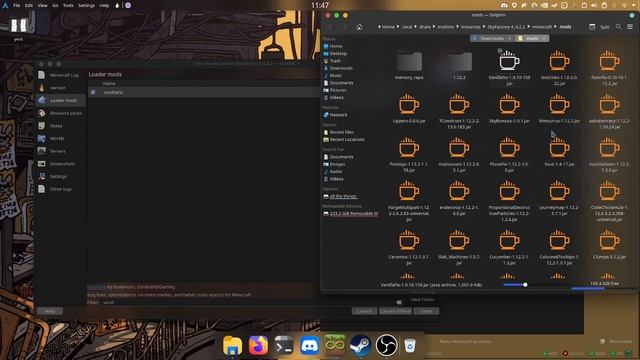Select the 1.12.2 folder in Dolphin
Screen dimensions: 640x360
(x=459, y=64)
